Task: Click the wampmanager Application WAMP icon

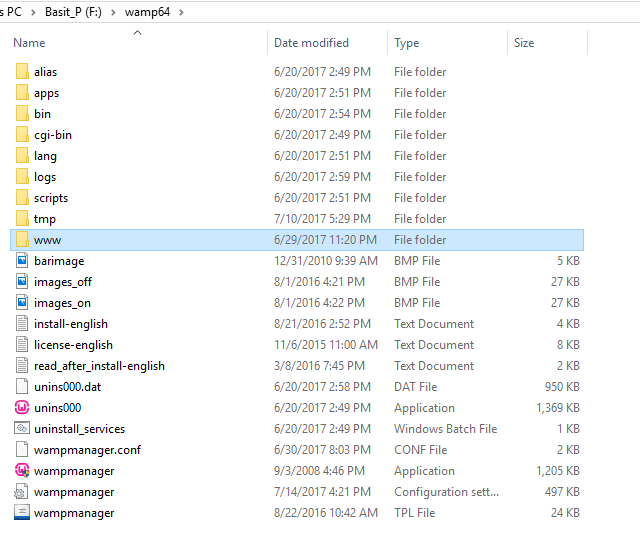Action: point(22,470)
